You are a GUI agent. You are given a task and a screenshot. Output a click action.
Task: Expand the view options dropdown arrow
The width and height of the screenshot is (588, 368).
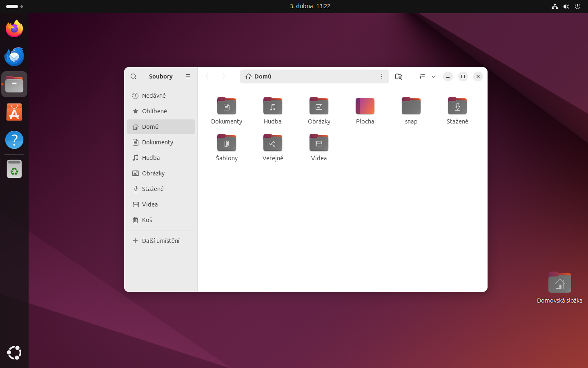(x=434, y=76)
